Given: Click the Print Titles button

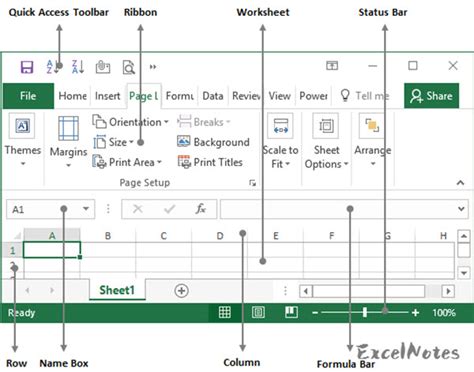Looking at the screenshot, I should click(x=210, y=162).
